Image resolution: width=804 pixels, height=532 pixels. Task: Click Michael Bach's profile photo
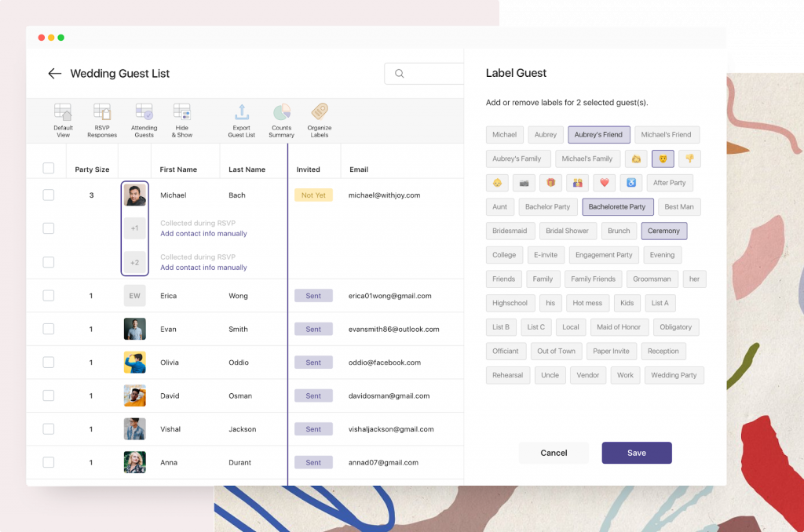135,195
